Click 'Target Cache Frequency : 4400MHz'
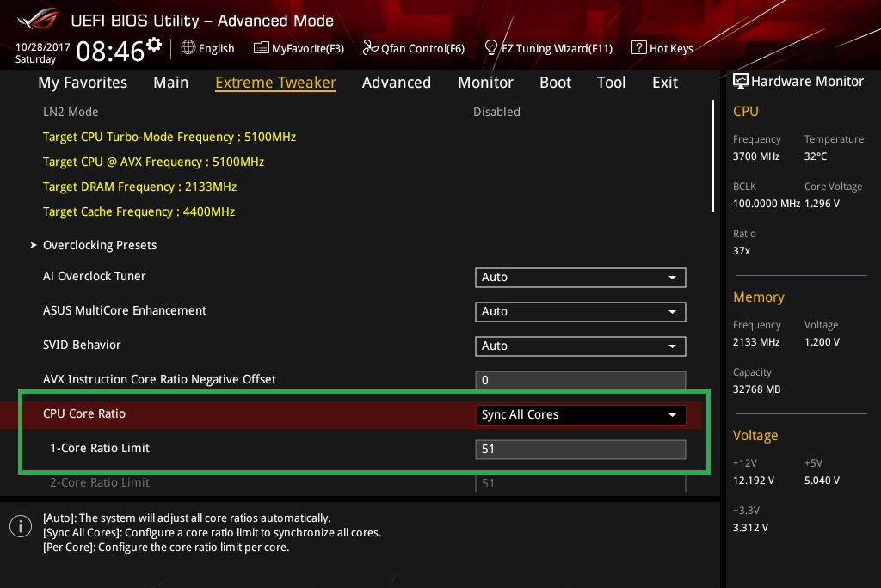The width and height of the screenshot is (881, 588). 139,211
